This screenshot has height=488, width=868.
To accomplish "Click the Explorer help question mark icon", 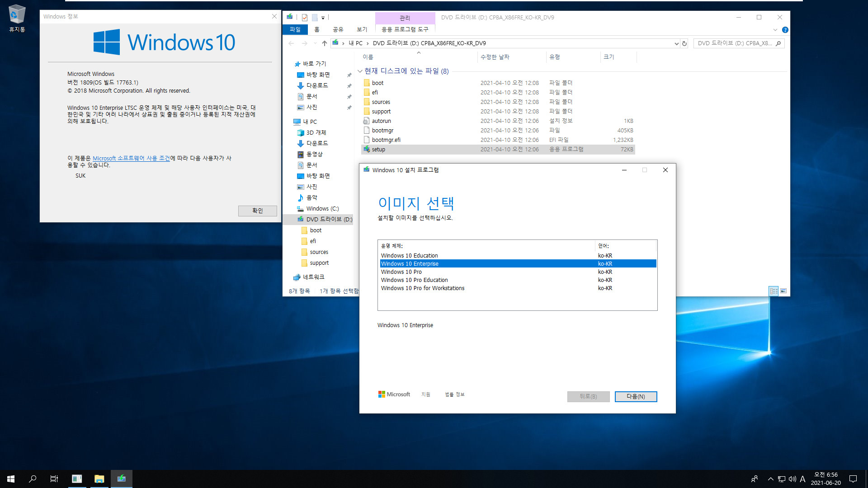I will point(785,30).
